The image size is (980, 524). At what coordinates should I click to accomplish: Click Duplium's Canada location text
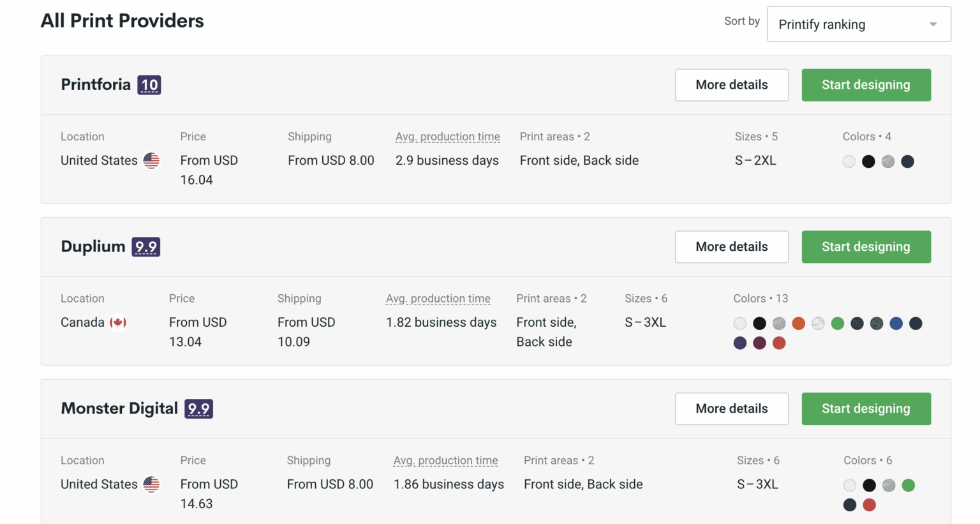click(82, 323)
